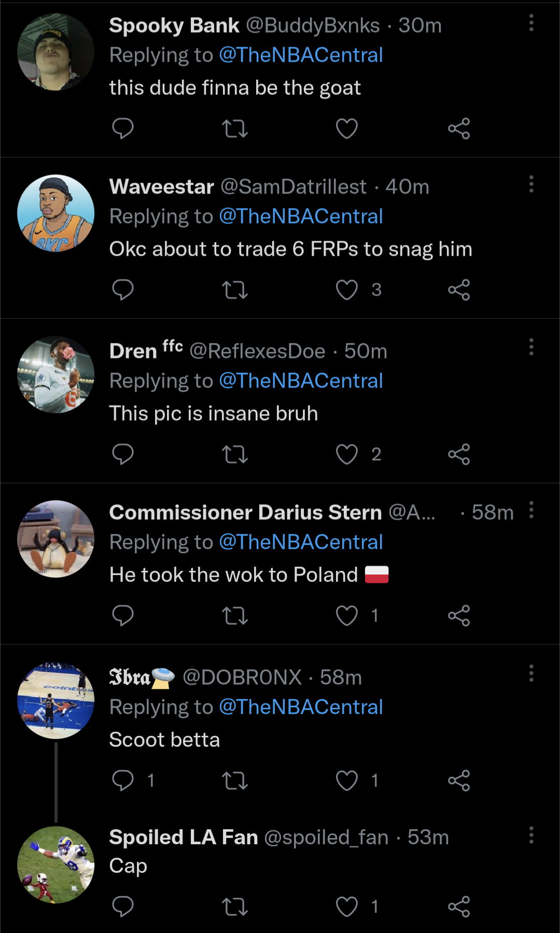This screenshot has width=560, height=933.
Task: Reply to Commissioner Darius Stern's tweet
Action: click(123, 615)
